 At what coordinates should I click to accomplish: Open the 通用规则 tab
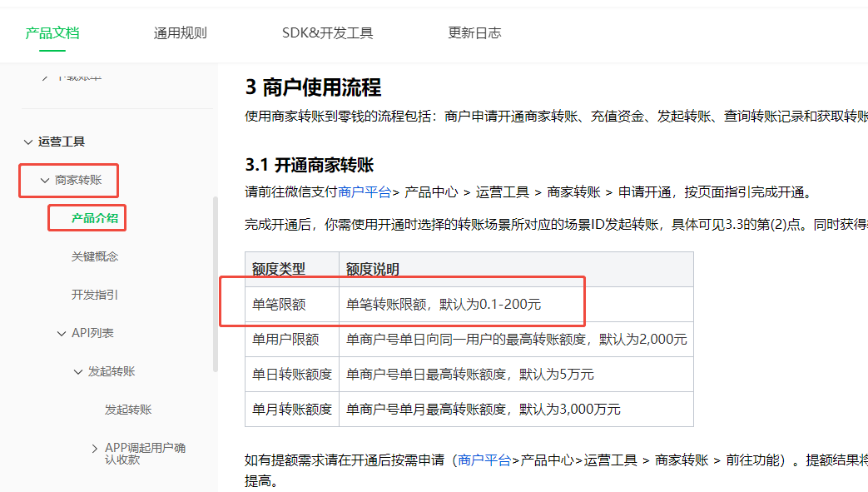tap(180, 33)
